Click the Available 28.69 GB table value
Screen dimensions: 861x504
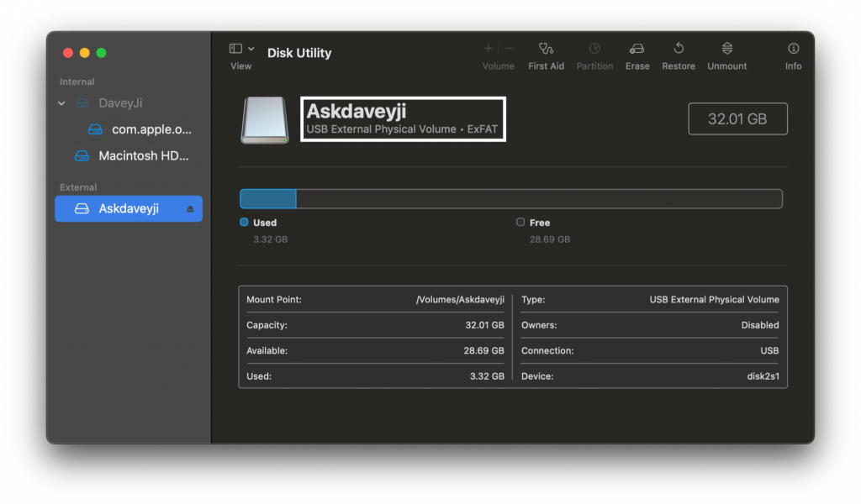tap(483, 350)
